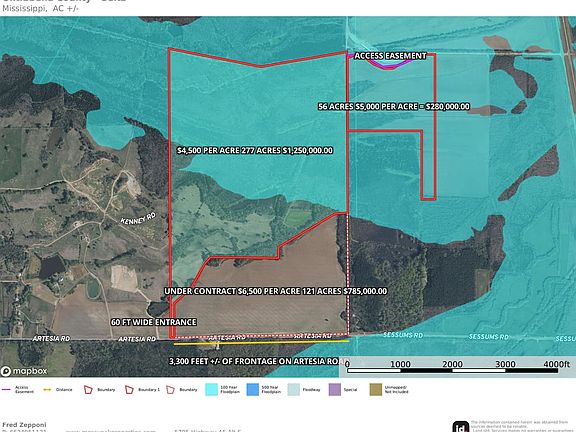Click the yellow frontage distance line

pos(261,343)
